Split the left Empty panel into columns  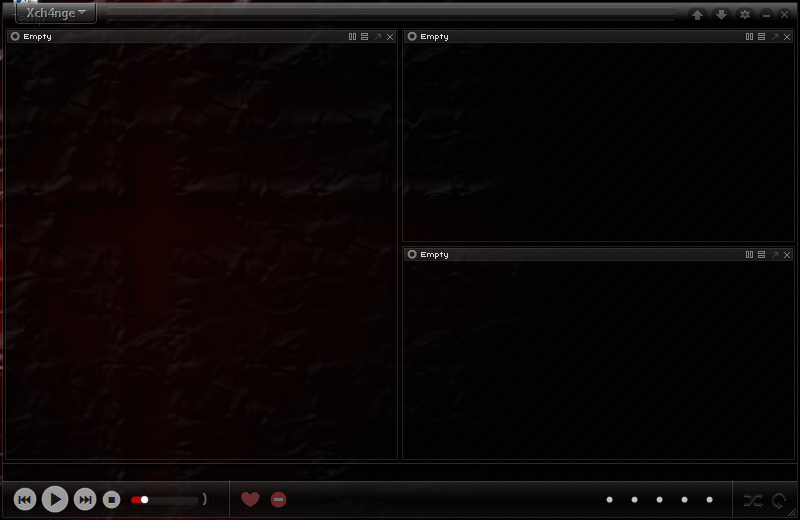click(x=352, y=37)
